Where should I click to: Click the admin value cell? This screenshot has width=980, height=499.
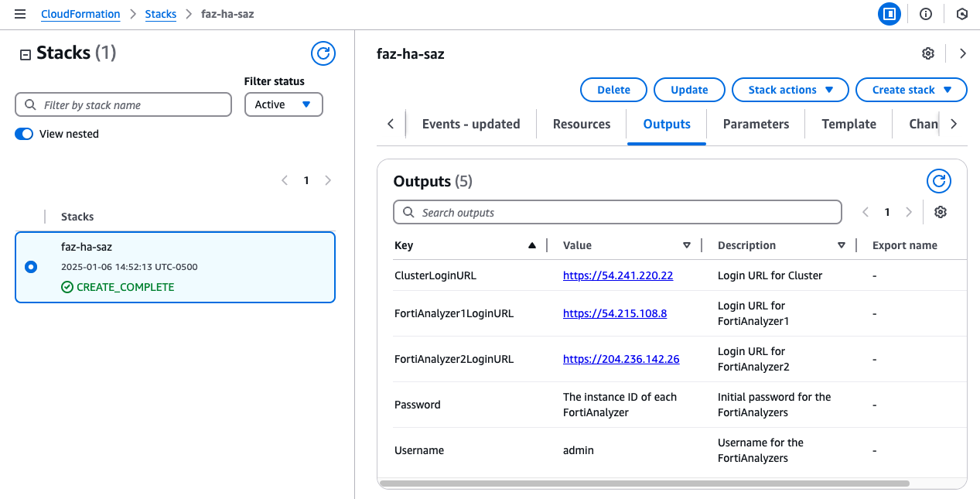[x=579, y=450]
